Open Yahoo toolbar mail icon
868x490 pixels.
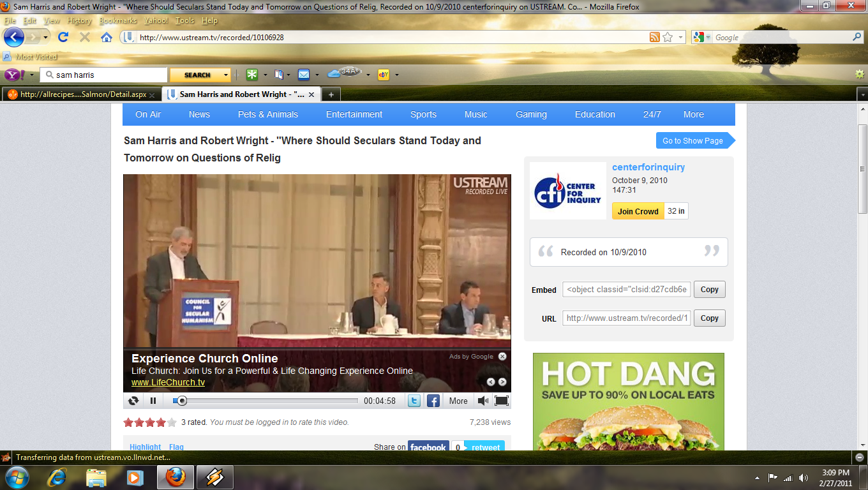click(x=304, y=75)
